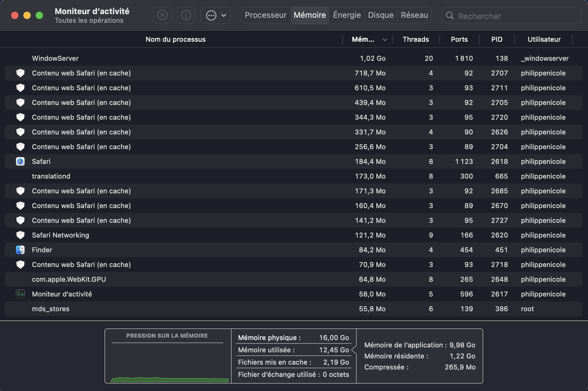Click the Fichiers mis en cache 2,19 Go value
The height and width of the screenshot is (391, 588).
[x=336, y=362]
